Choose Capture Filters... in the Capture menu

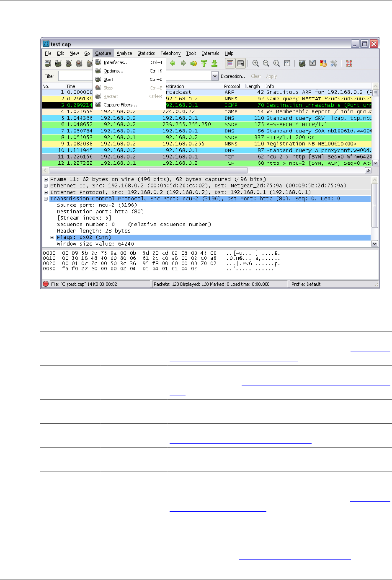tap(129, 105)
